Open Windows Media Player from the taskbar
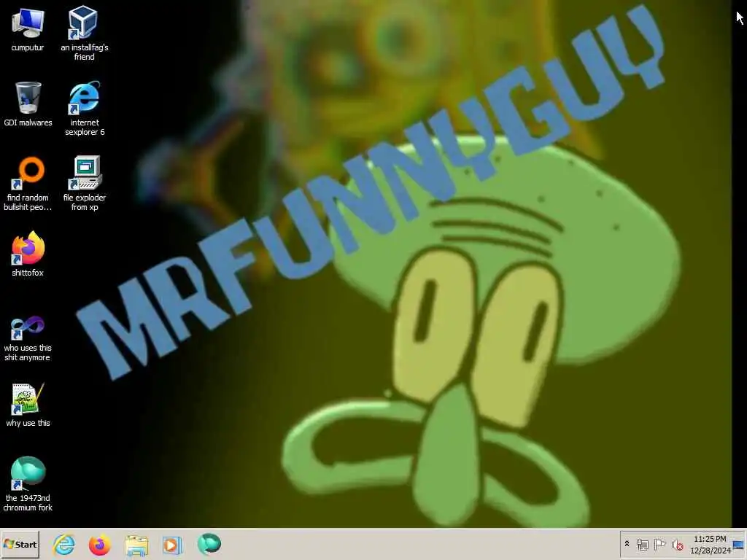Screen dimensions: 747x560 [x=172, y=544]
